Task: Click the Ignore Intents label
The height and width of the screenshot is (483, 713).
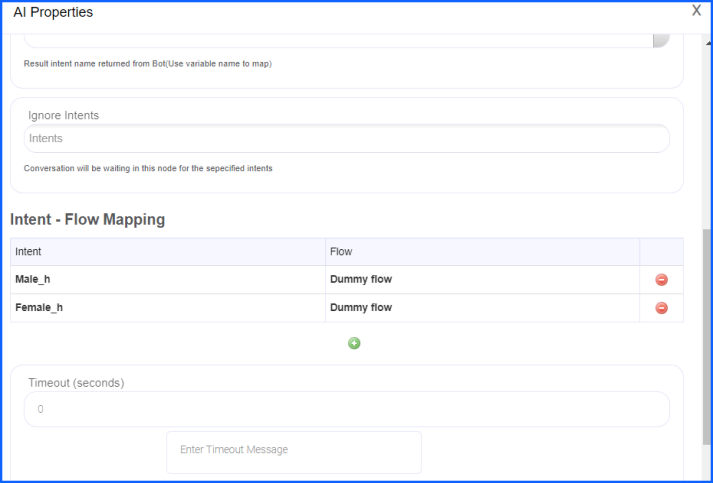Action: 63,115
